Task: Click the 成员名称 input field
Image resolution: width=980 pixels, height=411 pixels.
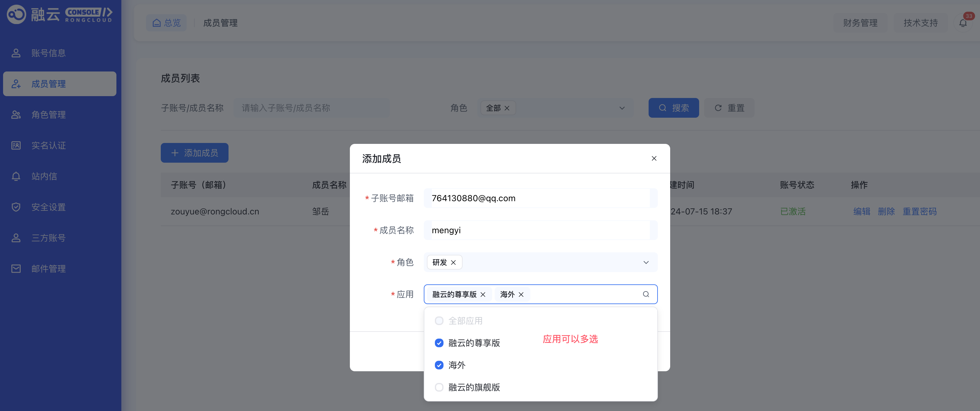Action: pyautogui.click(x=540, y=230)
